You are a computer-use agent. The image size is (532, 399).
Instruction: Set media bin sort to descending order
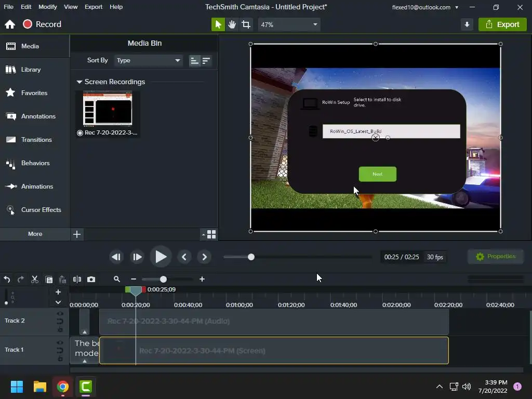click(x=206, y=61)
